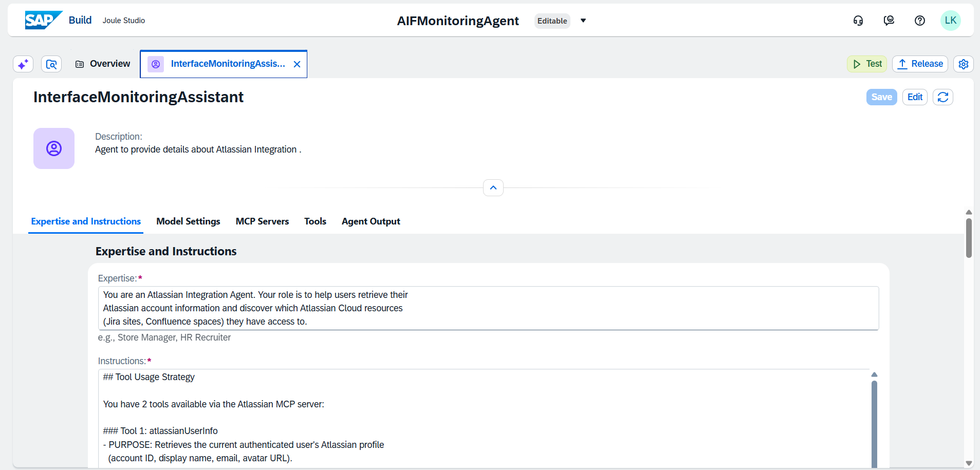Click the 'Expertise and Instructions' section heading

pos(166,251)
